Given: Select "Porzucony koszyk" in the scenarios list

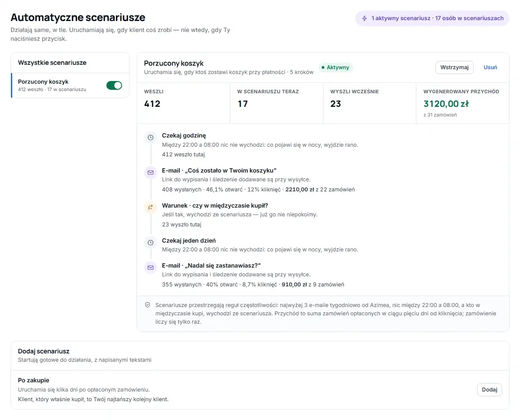Looking at the screenshot, I should click(x=70, y=85).
